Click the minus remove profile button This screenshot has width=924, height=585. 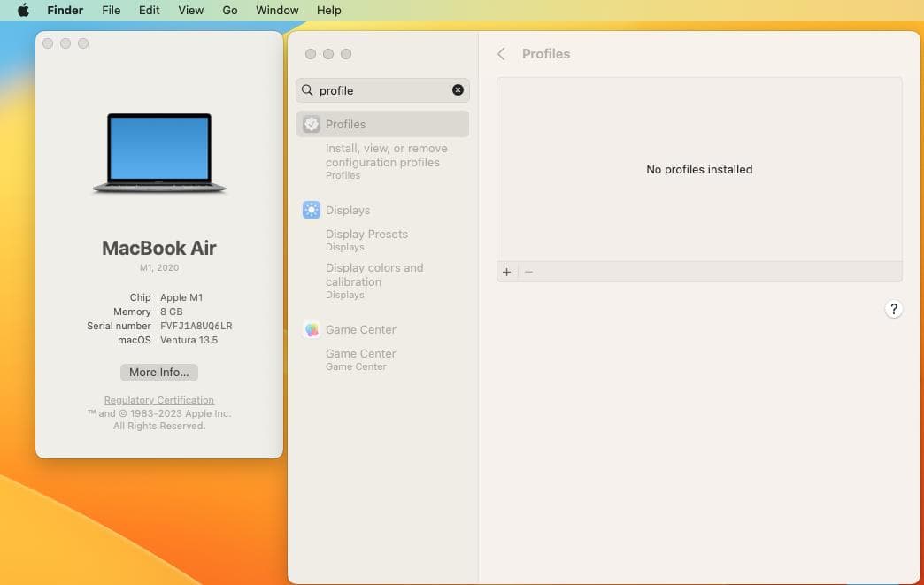(528, 273)
